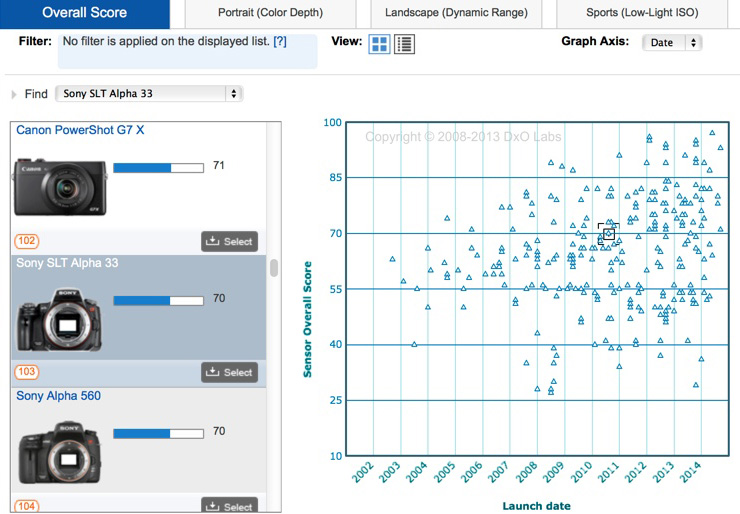Click the filter description text box
Screen dimensions: 740x514
187,51
